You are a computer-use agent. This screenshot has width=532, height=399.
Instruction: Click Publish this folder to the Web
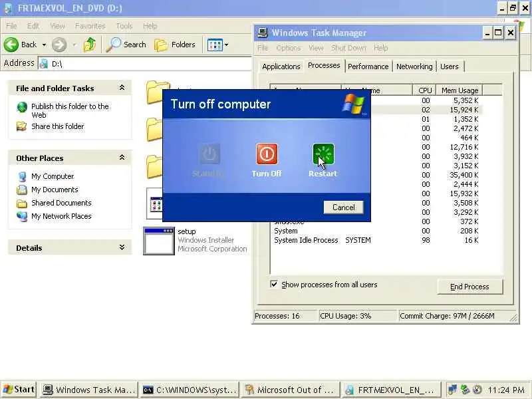pos(70,110)
